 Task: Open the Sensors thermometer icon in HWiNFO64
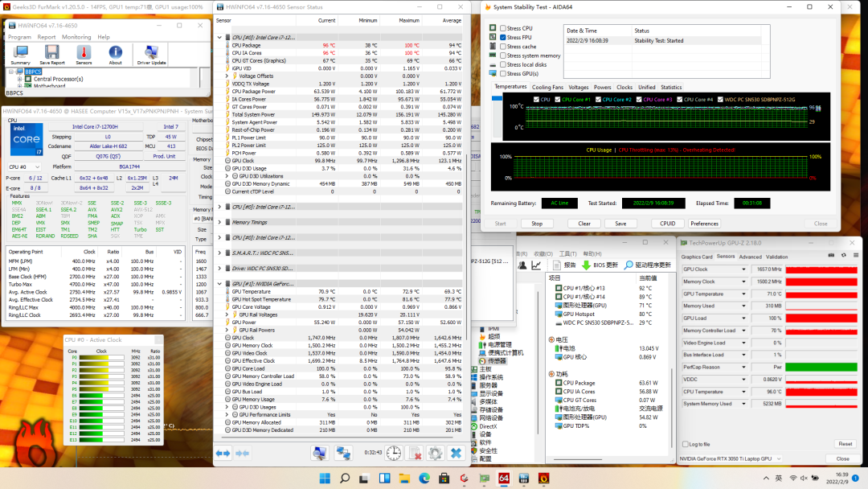(84, 53)
